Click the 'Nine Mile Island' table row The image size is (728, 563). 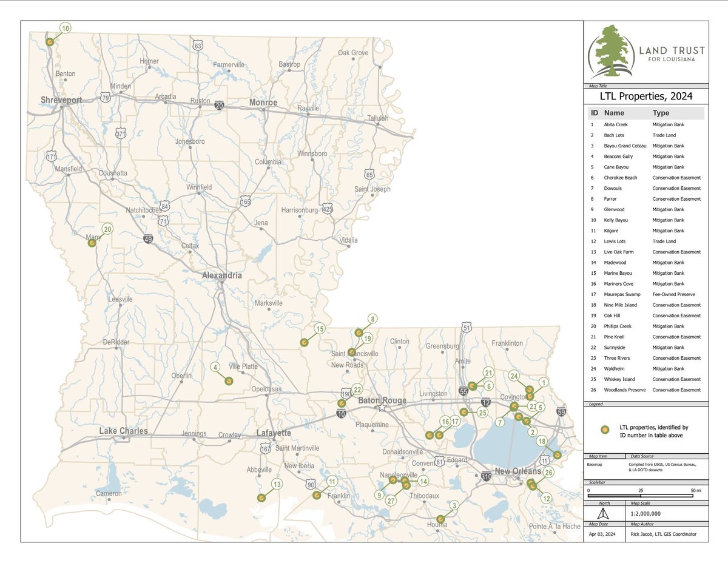coord(646,305)
